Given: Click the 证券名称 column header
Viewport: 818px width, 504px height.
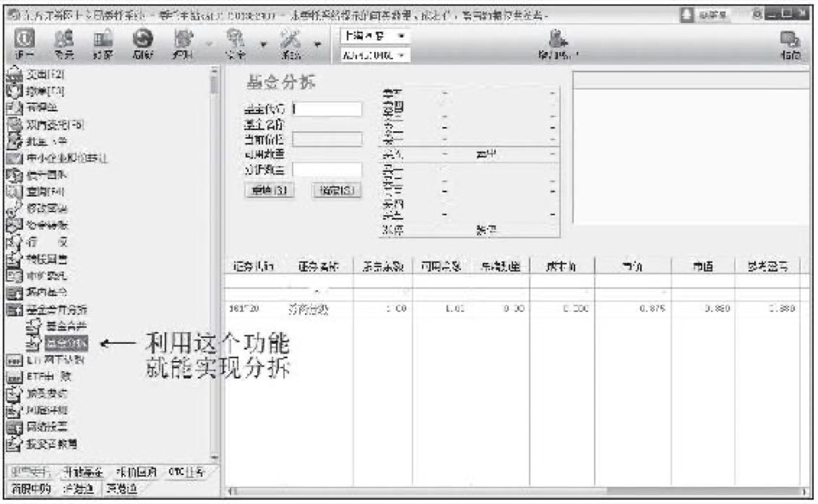Looking at the screenshot, I should tap(318, 266).
